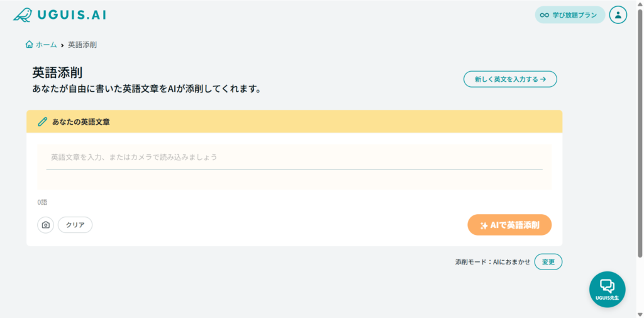Image resolution: width=644 pixels, height=318 pixels.
Task: Click the infinity icon on 学び放題プラン badge
Action: pos(545,14)
